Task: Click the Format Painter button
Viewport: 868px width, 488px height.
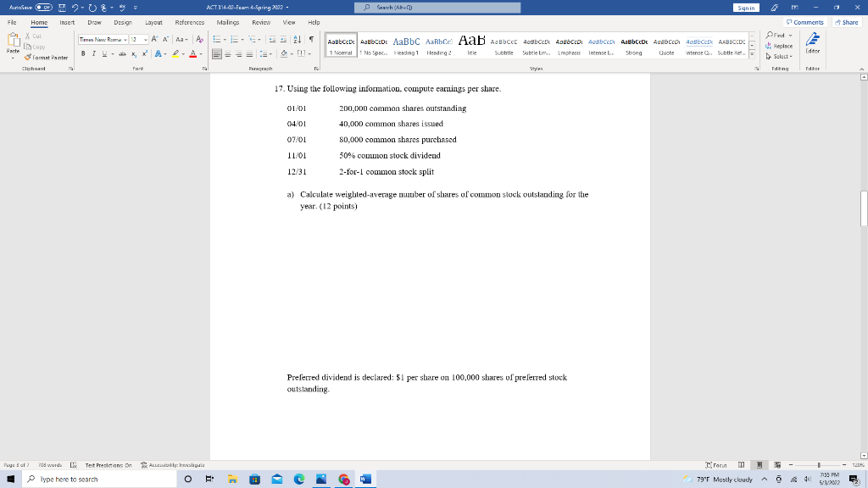Action: pos(46,58)
